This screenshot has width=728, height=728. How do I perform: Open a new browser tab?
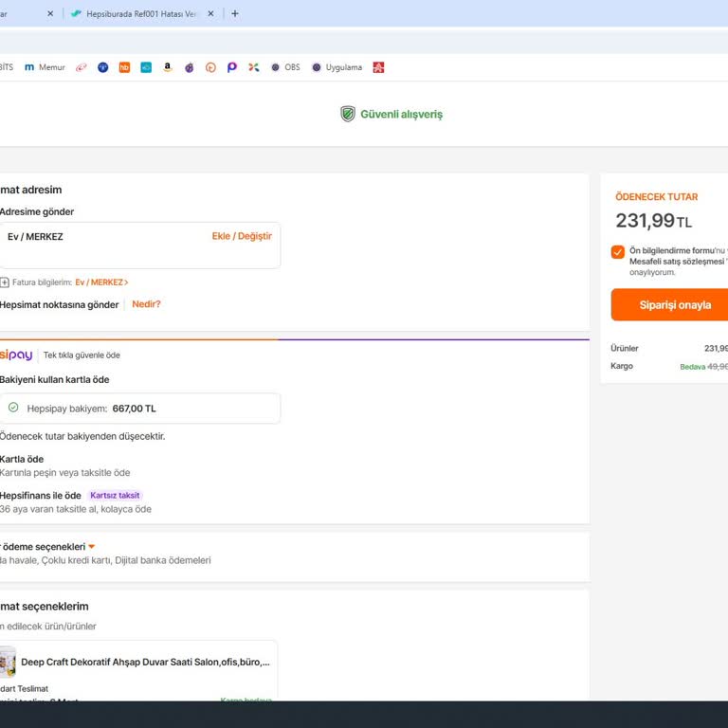(235, 13)
